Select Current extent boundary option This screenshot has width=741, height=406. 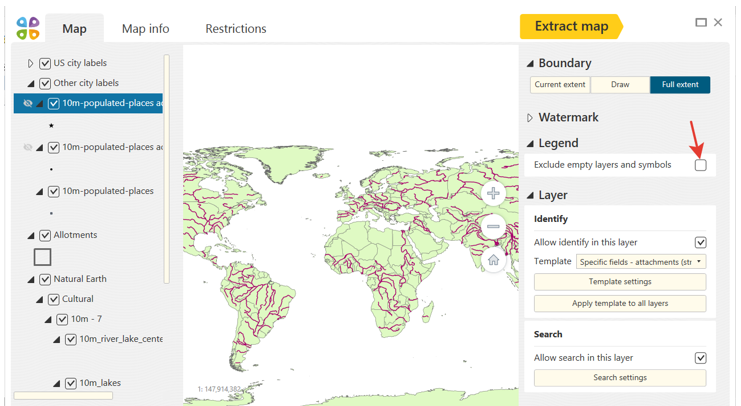pos(560,85)
